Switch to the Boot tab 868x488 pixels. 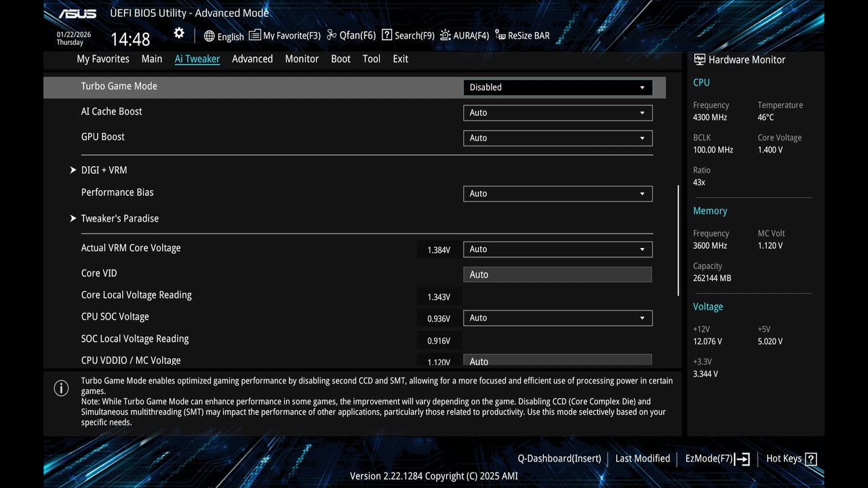click(x=340, y=59)
